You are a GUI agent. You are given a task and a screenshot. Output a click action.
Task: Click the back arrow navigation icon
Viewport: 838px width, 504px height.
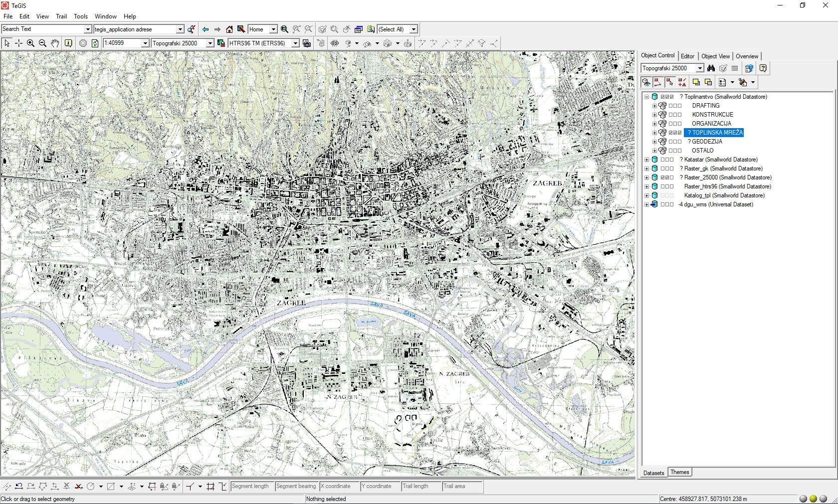tap(206, 29)
